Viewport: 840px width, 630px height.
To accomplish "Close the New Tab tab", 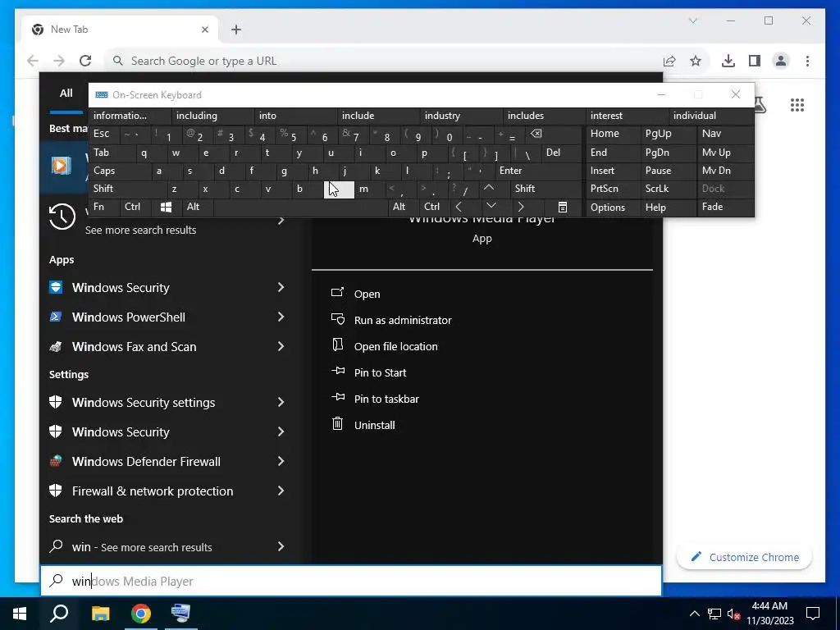I will 204,30.
